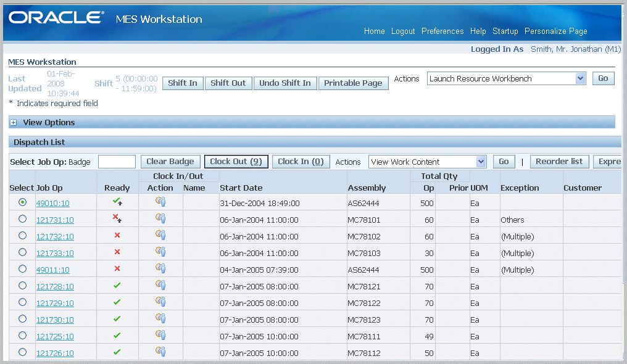Click the Printable Page button
The height and width of the screenshot is (364, 627).
353,83
